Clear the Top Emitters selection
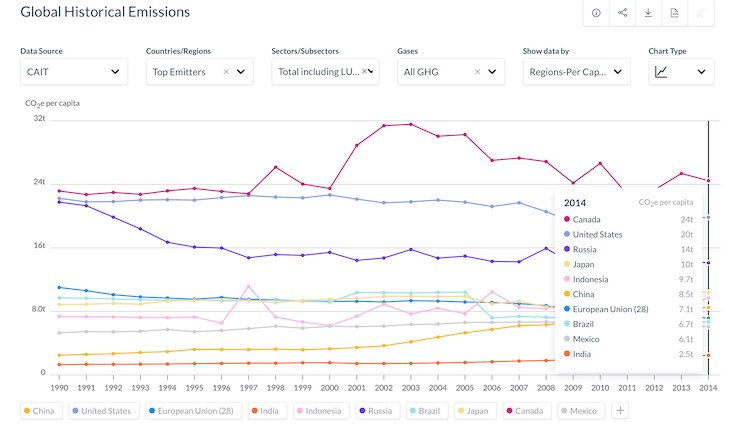730x433 pixels. 226,72
